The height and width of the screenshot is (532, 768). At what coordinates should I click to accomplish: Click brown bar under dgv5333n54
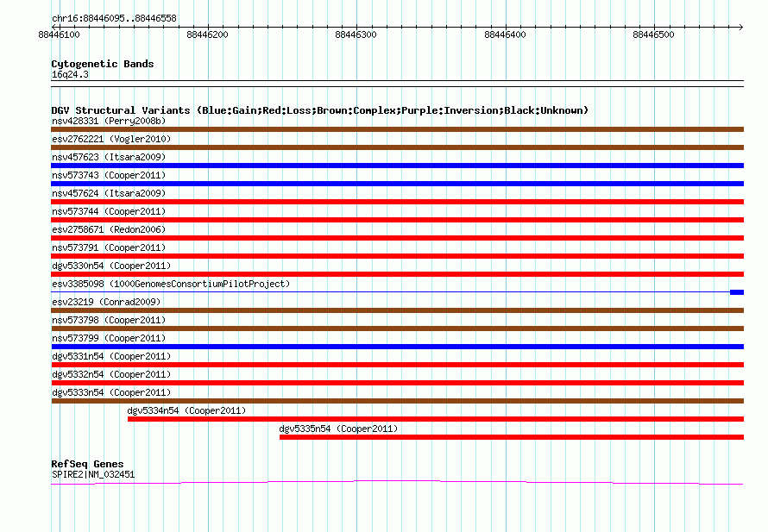coord(397,401)
